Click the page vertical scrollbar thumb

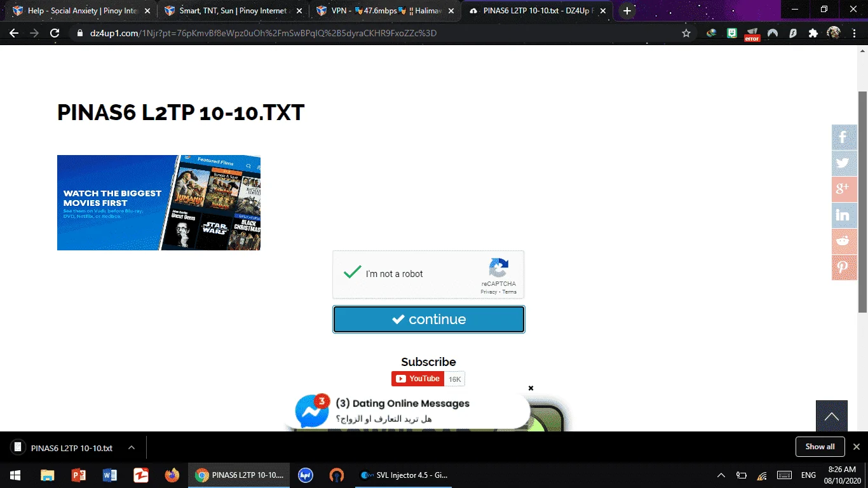coord(862,201)
